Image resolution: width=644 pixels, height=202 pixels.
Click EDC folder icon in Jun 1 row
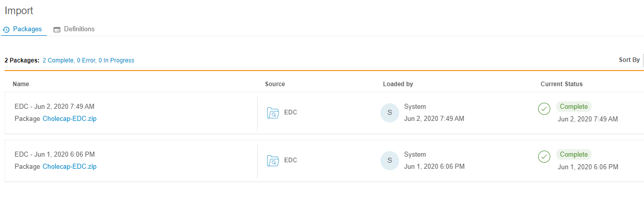pyautogui.click(x=273, y=161)
